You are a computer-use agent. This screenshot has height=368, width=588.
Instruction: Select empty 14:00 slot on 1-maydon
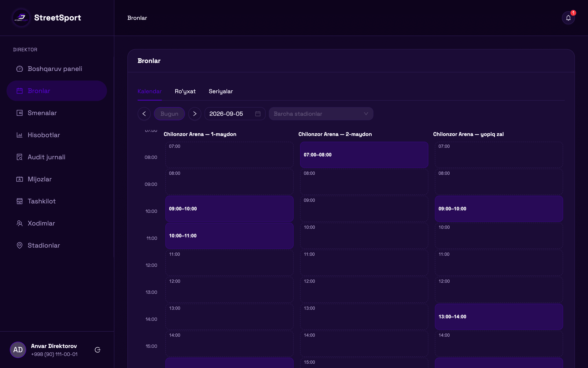tap(229, 344)
